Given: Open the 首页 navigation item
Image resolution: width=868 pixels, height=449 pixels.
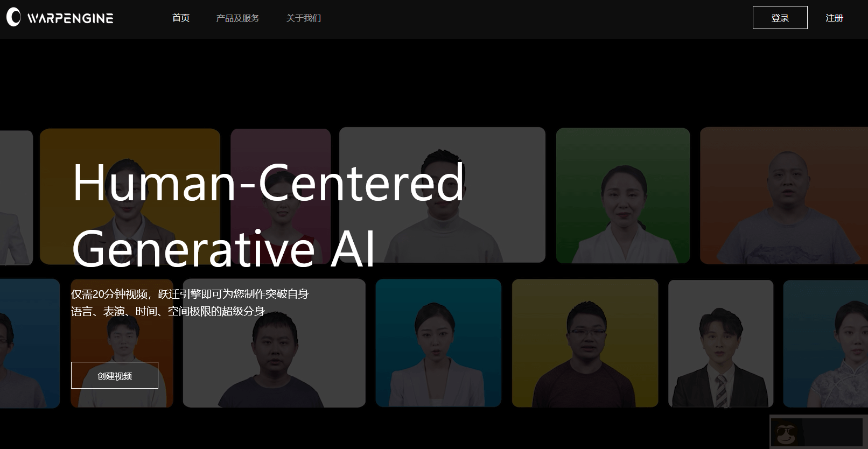Looking at the screenshot, I should [x=181, y=18].
